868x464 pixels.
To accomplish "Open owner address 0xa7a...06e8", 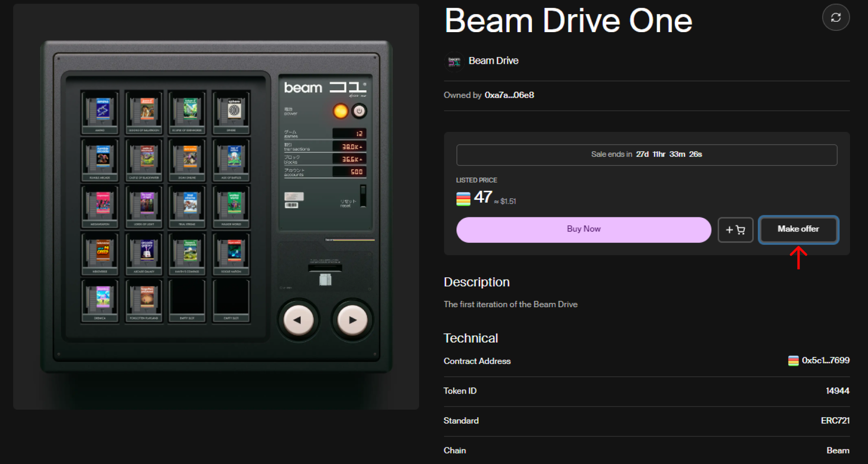I will 509,95.
